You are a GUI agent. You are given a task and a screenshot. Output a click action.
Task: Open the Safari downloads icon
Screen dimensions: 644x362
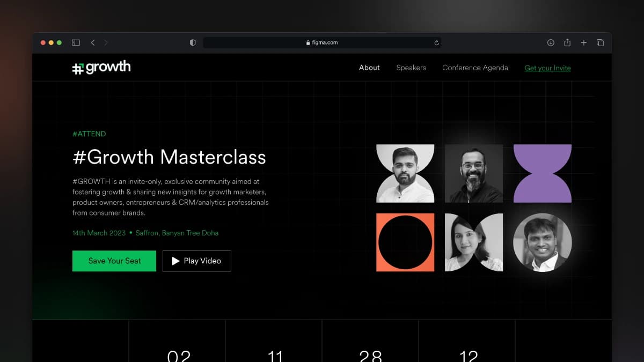pyautogui.click(x=551, y=43)
